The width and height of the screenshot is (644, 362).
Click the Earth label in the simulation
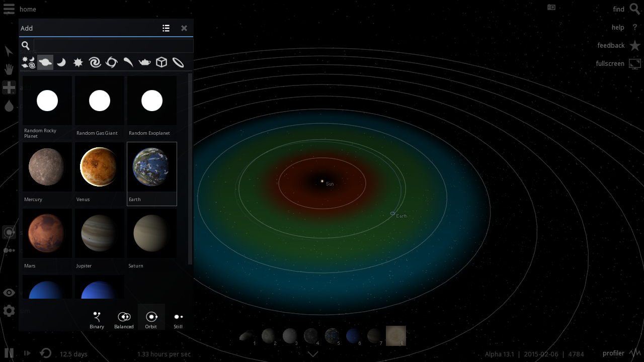[x=401, y=216]
